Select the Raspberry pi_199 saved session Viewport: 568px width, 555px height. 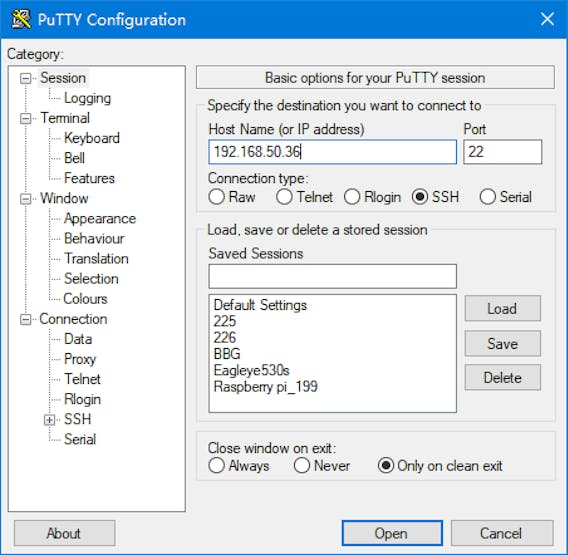point(266,387)
